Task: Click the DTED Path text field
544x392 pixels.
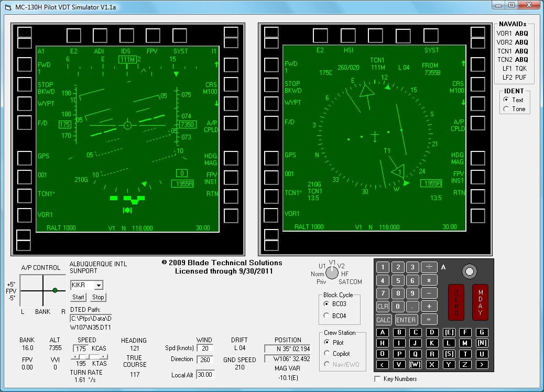Action: click(91, 318)
